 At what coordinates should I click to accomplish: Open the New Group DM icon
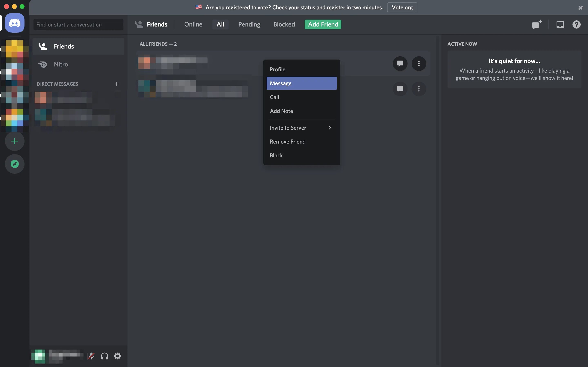(x=537, y=24)
